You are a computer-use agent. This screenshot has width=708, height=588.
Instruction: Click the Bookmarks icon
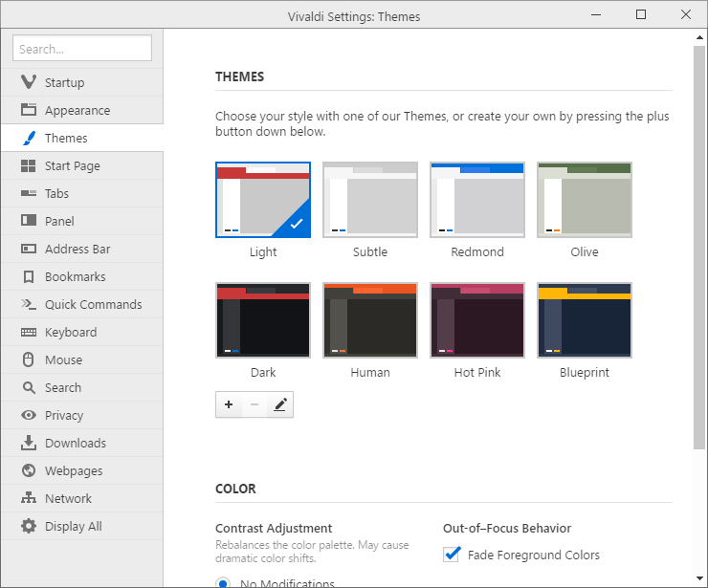(29, 276)
